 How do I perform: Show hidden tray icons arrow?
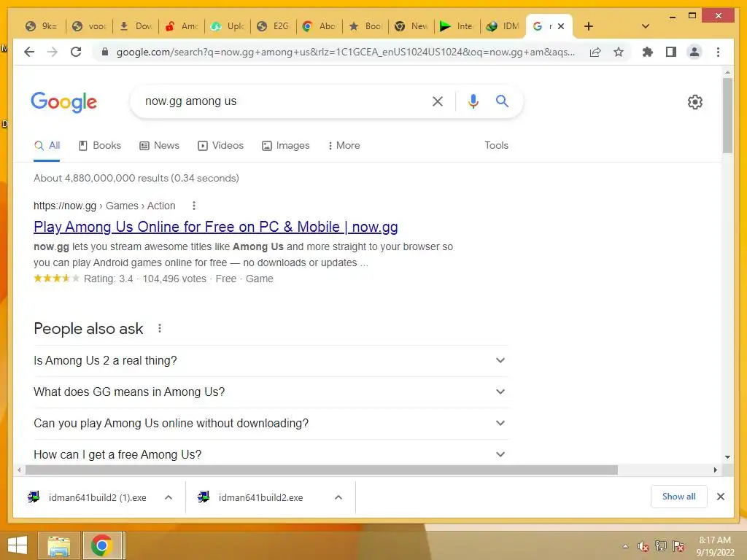[625, 546]
